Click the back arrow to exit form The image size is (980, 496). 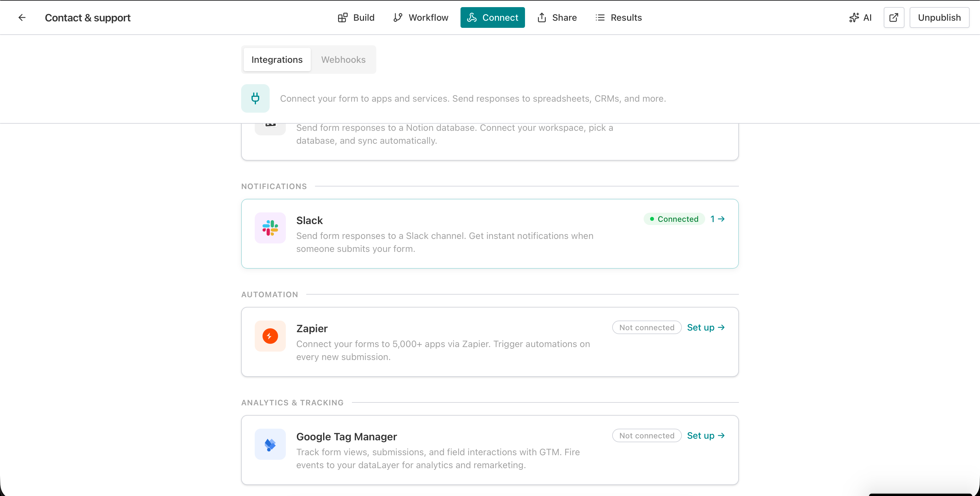tap(22, 17)
